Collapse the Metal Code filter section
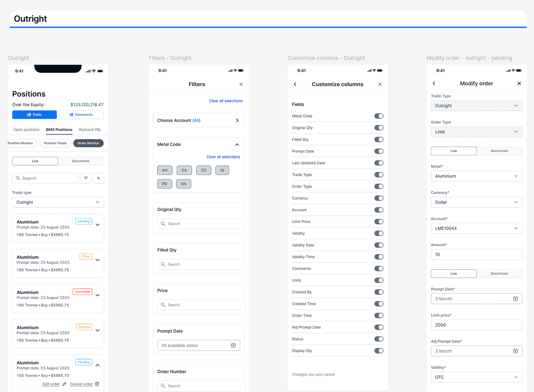534x392 pixels. click(x=237, y=145)
